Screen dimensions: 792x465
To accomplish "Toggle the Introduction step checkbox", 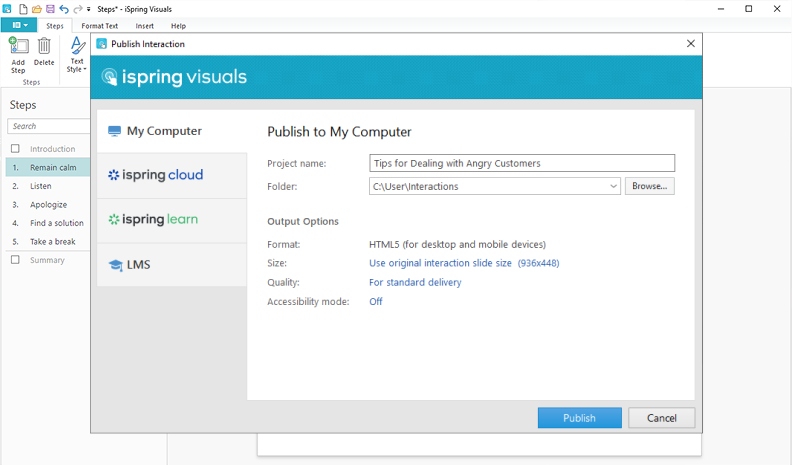I will pos(15,149).
